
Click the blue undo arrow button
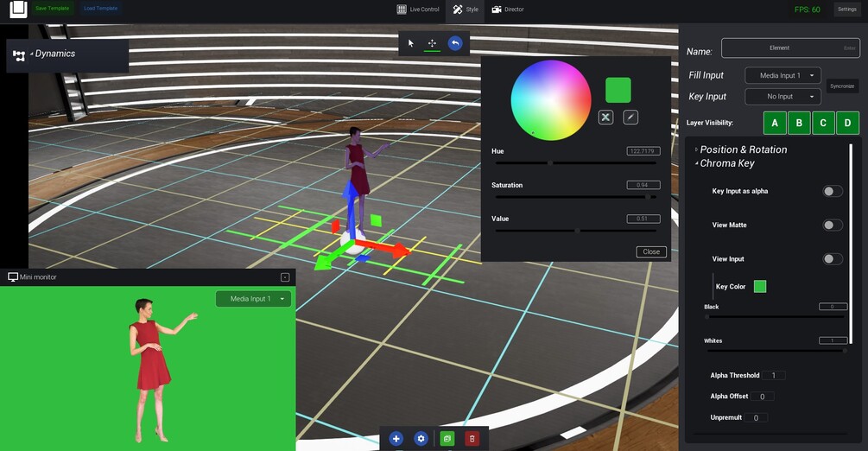click(455, 43)
